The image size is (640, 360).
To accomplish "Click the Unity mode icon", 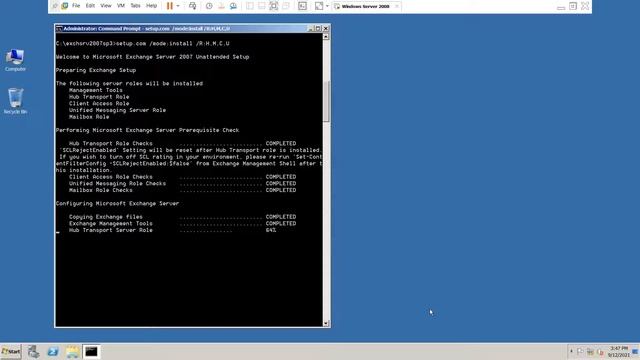I will click(286, 6).
